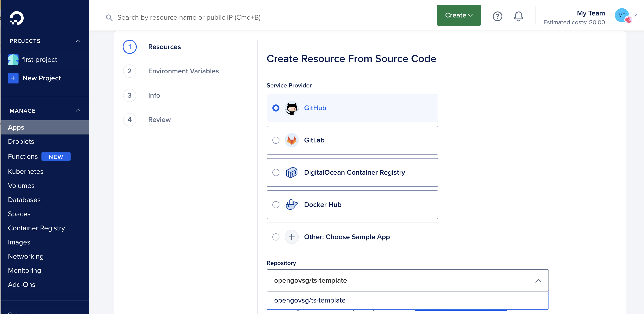This screenshot has width=644, height=314.
Task: Click the Sample App plus icon
Action: pos(292,237)
